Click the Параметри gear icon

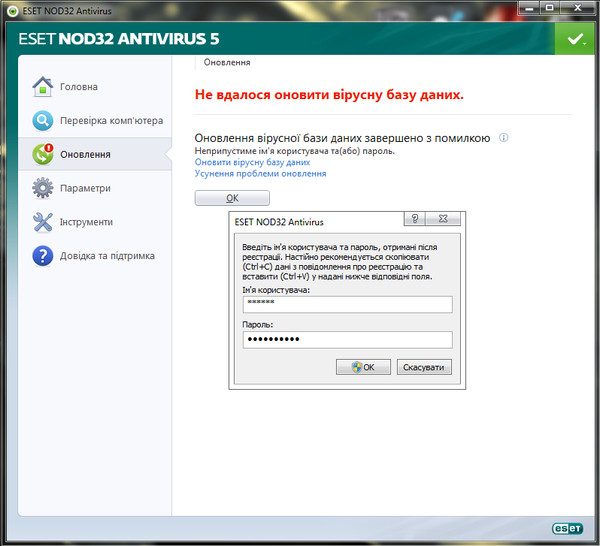pos(42,188)
